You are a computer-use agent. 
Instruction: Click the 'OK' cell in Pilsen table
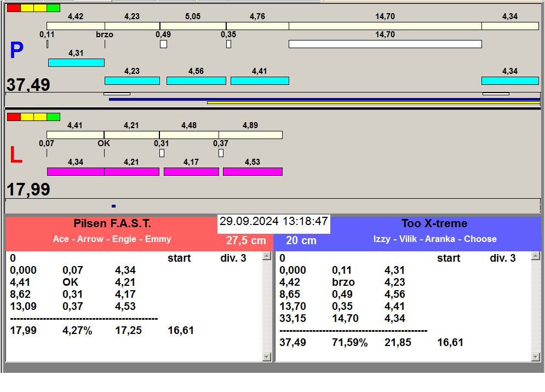pyautogui.click(x=70, y=282)
